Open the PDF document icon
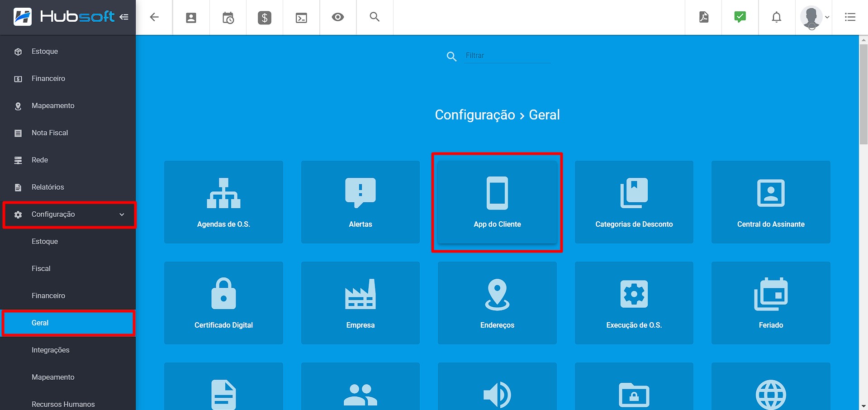Viewport: 868px width, 410px height. coord(704,17)
